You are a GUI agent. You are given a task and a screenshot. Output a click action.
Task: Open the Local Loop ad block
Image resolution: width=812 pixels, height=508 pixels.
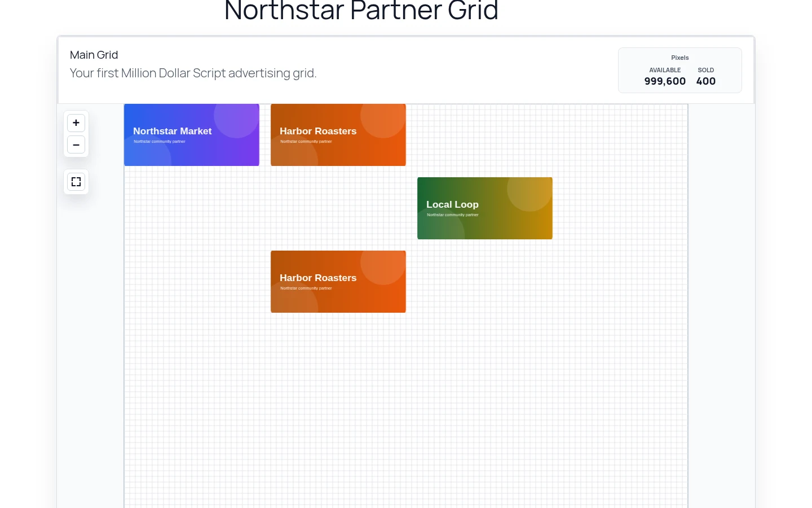click(485, 208)
